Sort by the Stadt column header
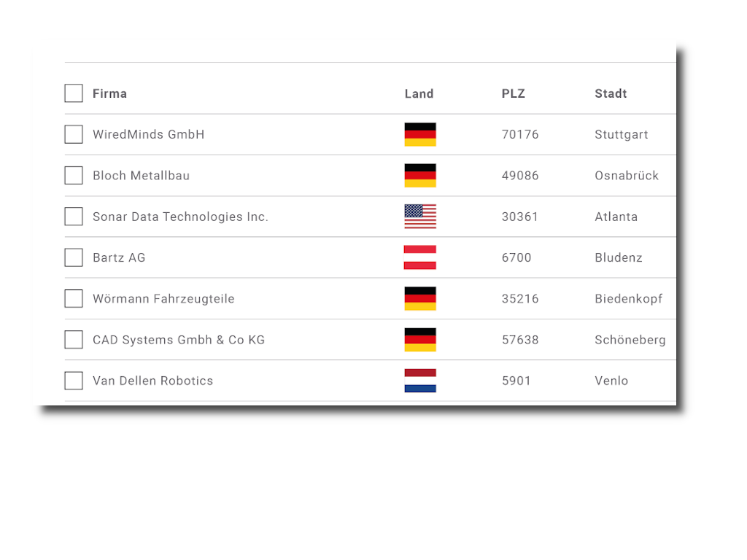The image size is (747, 560). pyautogui.click(x=611, y=94)
